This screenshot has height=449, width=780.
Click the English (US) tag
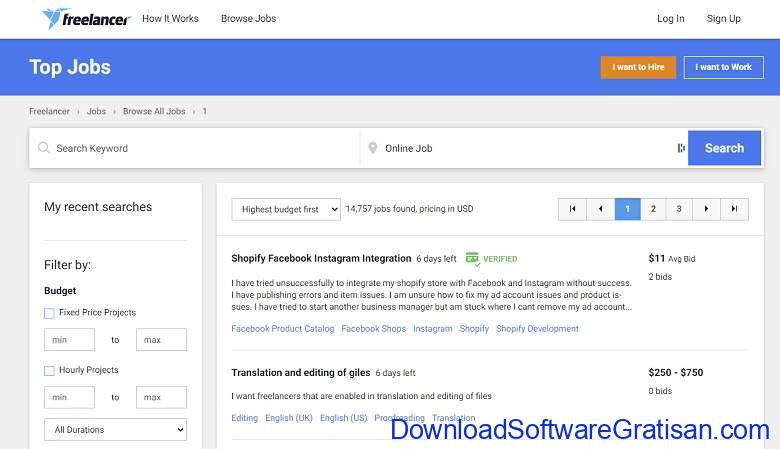344,418
